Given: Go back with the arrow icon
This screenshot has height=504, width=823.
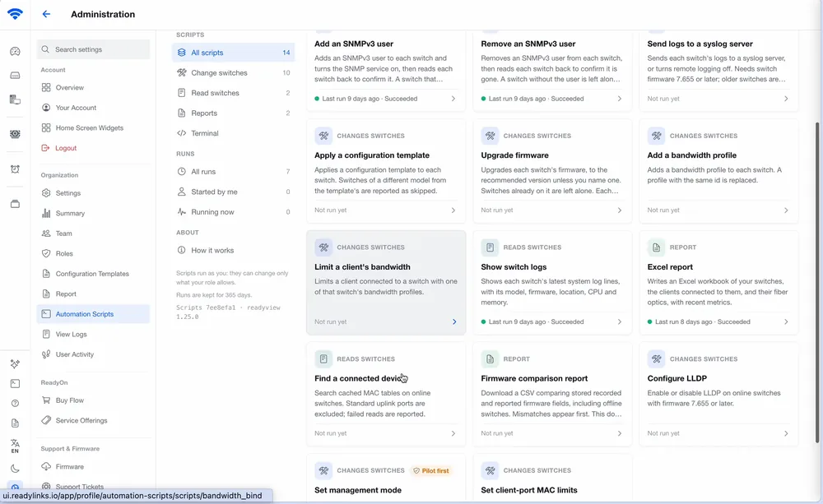Looking at the screenshot, I should (46, 14).
